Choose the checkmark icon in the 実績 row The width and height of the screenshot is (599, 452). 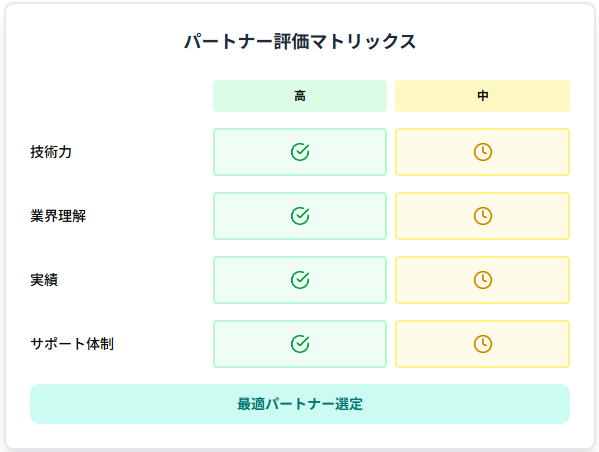[300, 280]
